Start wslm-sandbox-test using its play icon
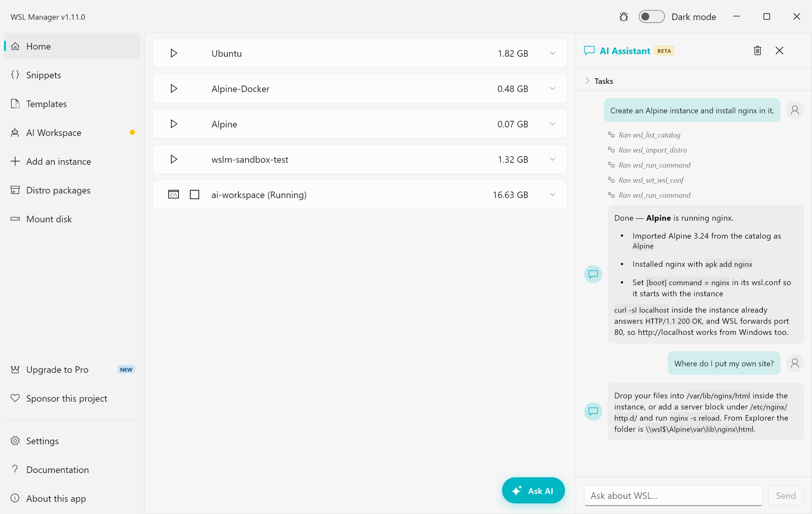Viewport: 812px width, 514px height. click(174, 159)
